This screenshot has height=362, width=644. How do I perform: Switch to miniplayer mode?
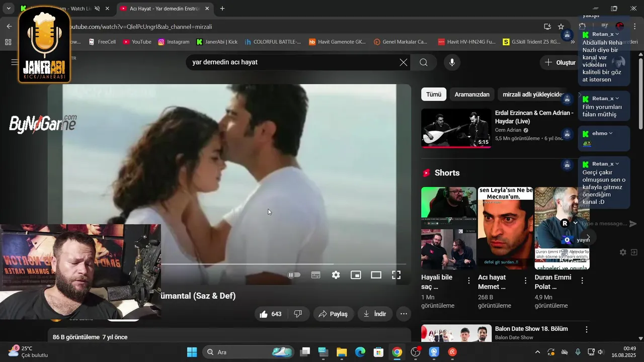tap(356, 275)
